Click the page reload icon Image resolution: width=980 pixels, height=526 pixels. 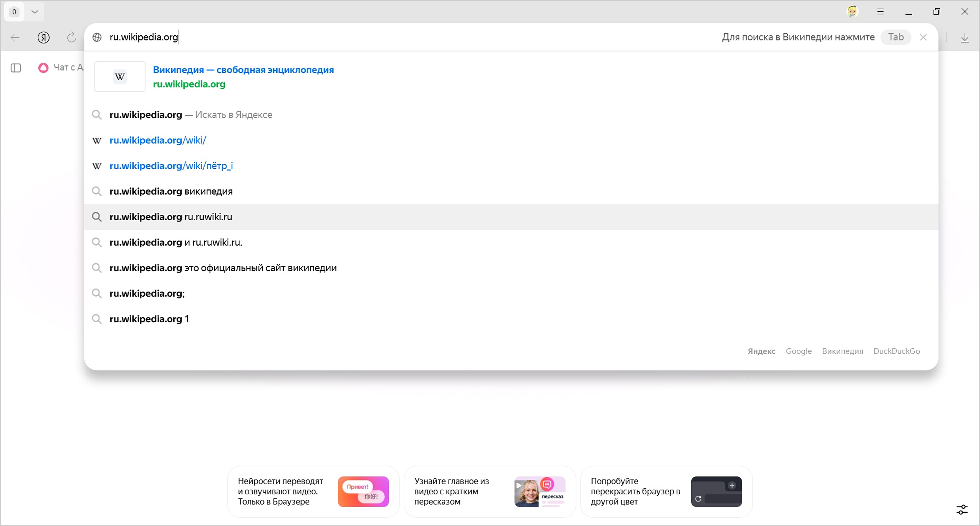pyautogui.click(x=71, y=37)
